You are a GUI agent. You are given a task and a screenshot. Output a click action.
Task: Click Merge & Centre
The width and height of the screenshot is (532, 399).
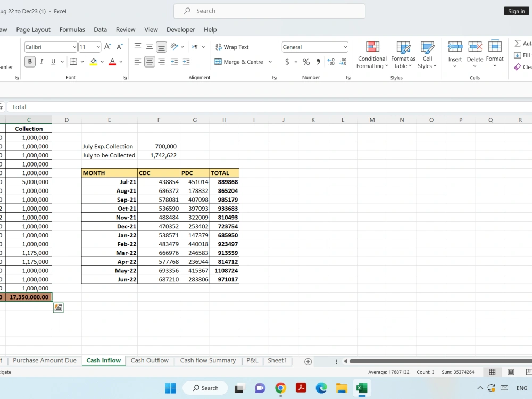click(239, 62)
